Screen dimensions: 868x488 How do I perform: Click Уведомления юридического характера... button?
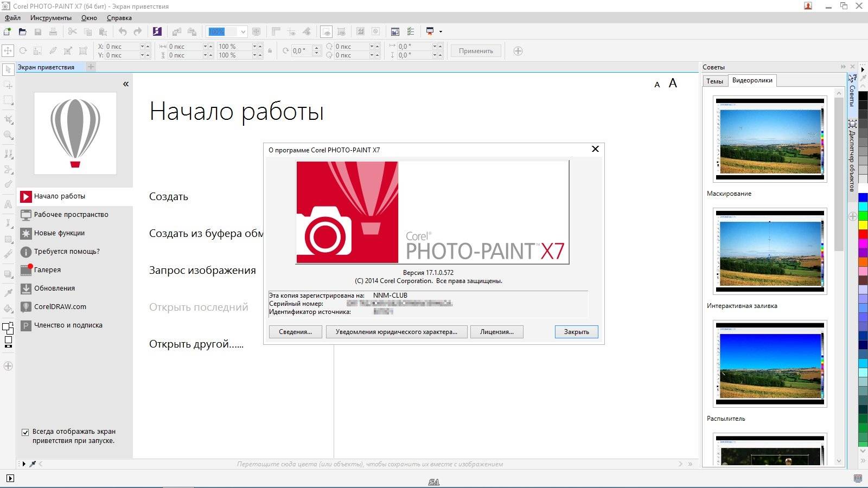pos(397,332)
